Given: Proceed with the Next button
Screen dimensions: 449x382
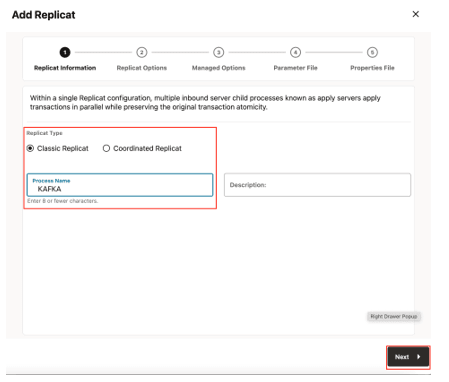Looking at the screenshot, I should tap(408, 357).
